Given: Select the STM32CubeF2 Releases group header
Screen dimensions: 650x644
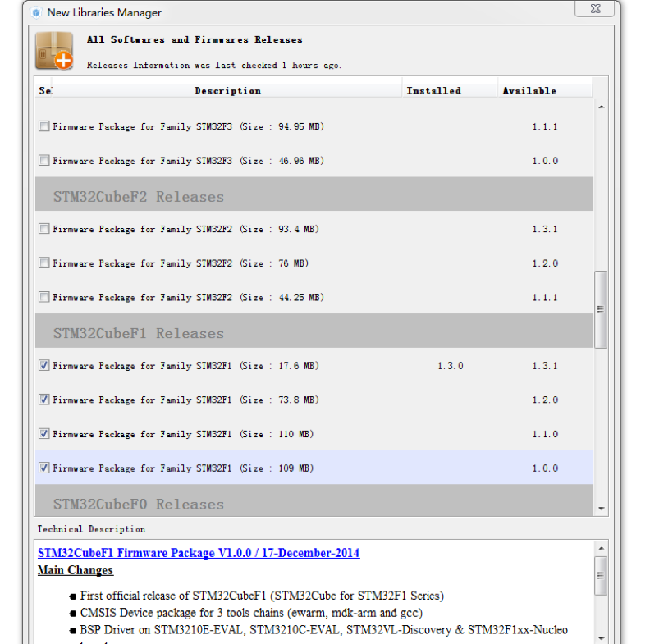Looking at the screenshot, I should [x=314, y=194].
